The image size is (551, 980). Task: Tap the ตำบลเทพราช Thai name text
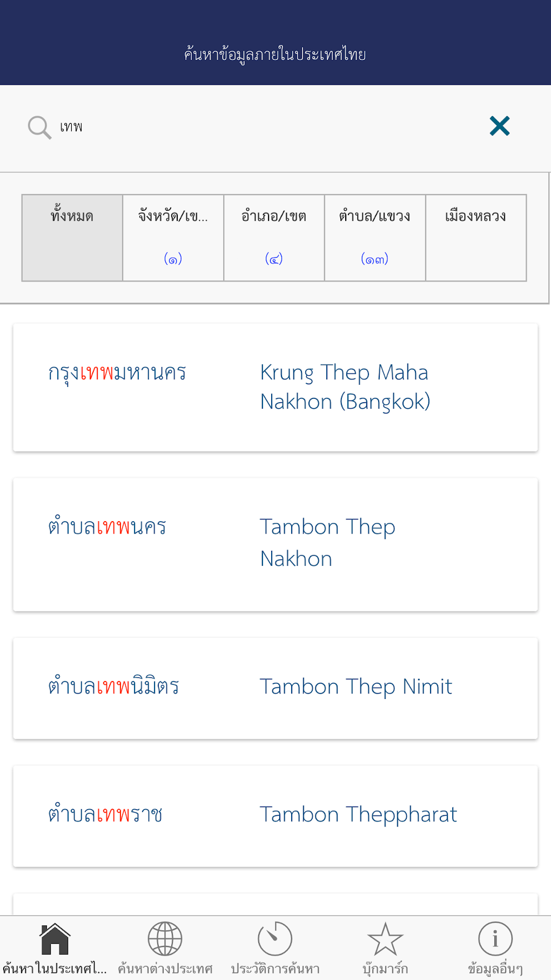pos(105,815)
